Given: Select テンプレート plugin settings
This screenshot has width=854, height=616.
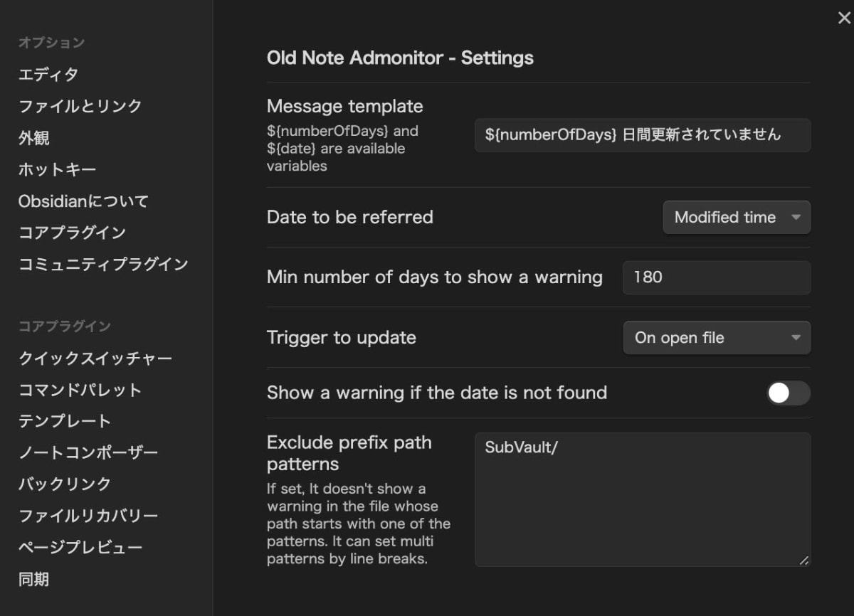Looking at the screenshot, I should click(64, 420).
